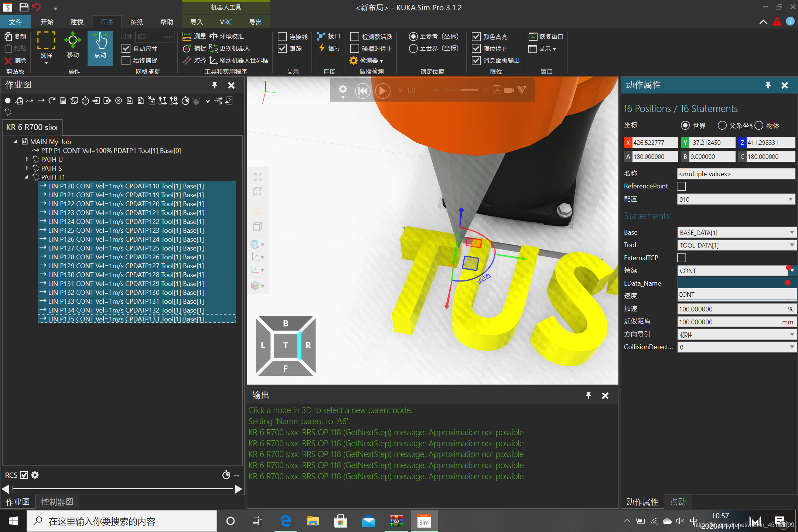This screenshot has height=532, width=798.
Task: Click the 测量 measure tool icon
Action: 187,36
